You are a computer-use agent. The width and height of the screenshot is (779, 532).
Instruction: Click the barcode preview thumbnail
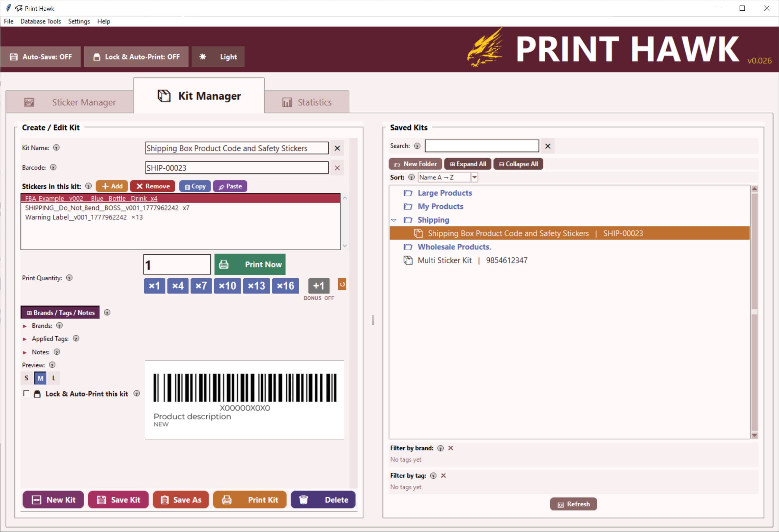[244, 400]
